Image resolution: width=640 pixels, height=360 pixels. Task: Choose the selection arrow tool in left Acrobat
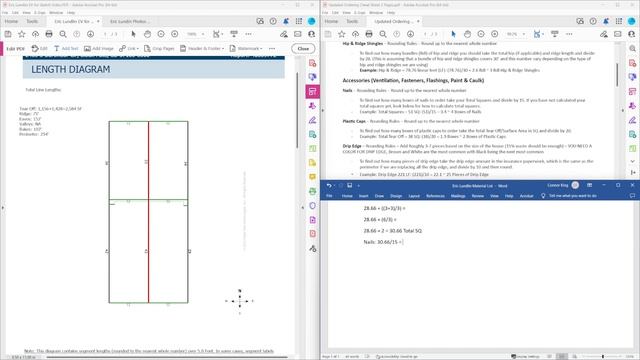pyautogui.click(x=133, y=34)
